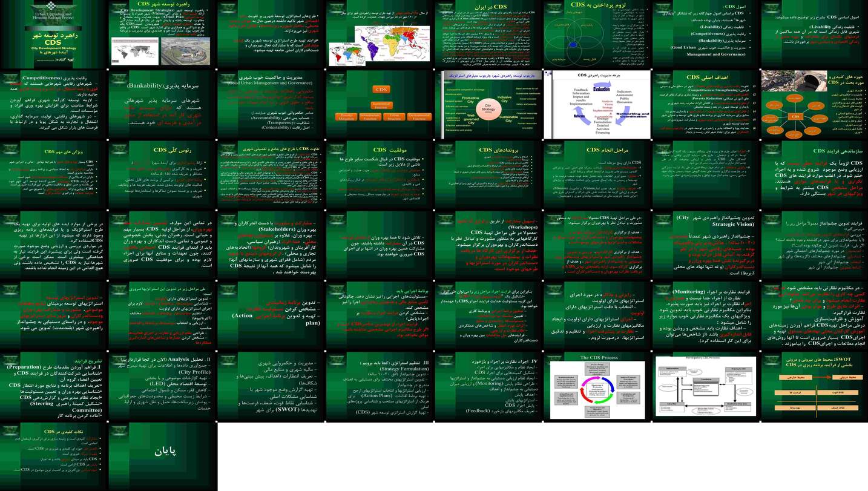Open the CDS City Development Strategy title slide
The image size is (868, 491).
(x=54, y=34)
